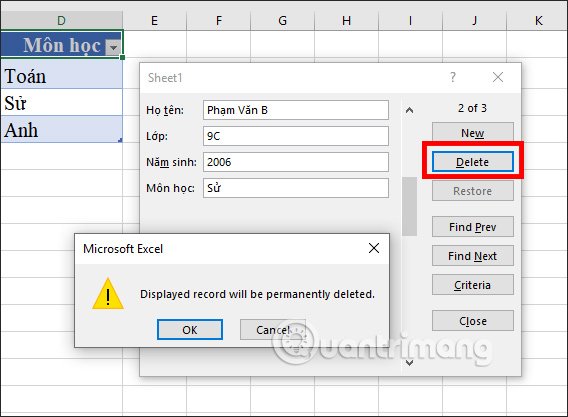Close the Sheet1 data form dialog
568x417 pixels.
point(498,77)
